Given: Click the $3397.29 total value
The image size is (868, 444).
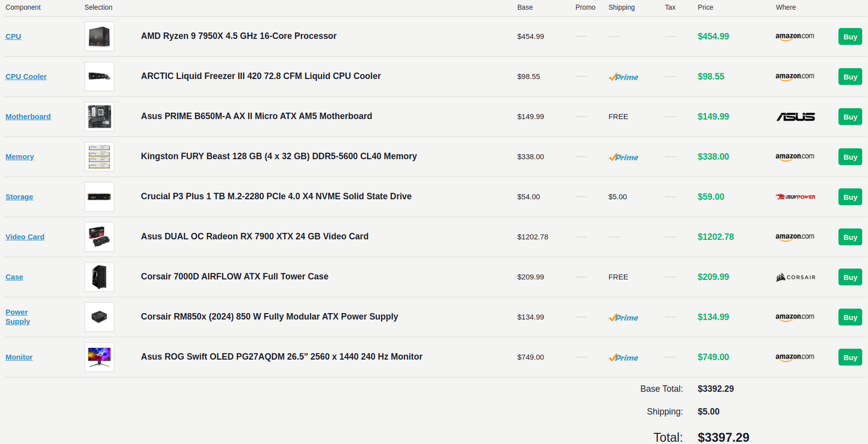Looking at the screenshot, I should click(724, 437).
